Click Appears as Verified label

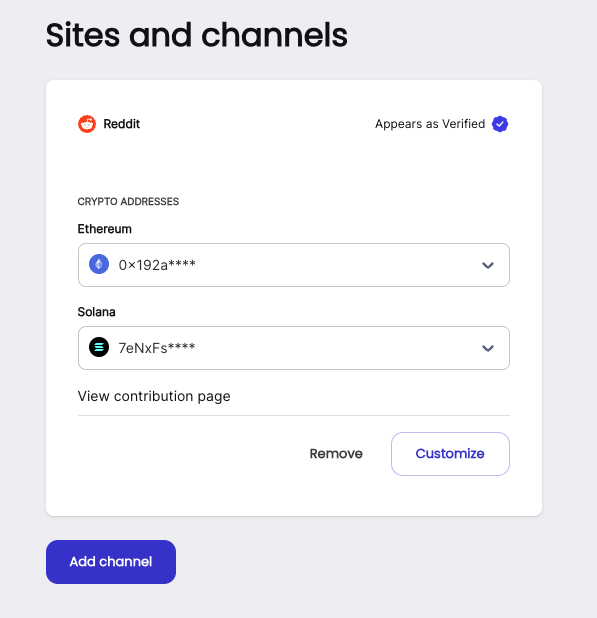click(x=430, y=124)
